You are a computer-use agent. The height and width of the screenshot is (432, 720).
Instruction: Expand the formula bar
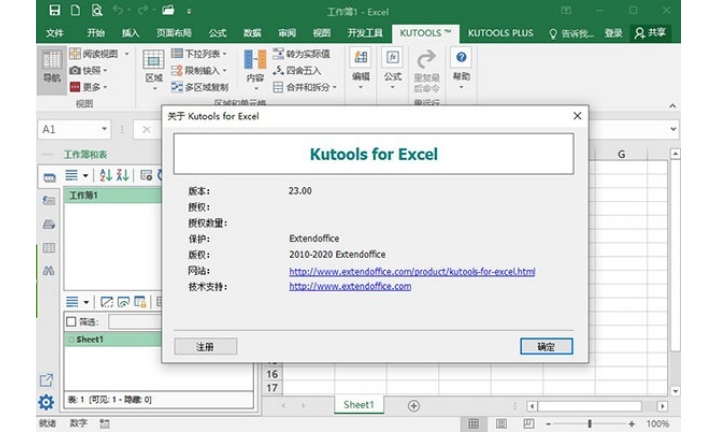click(x=673, y=129)
